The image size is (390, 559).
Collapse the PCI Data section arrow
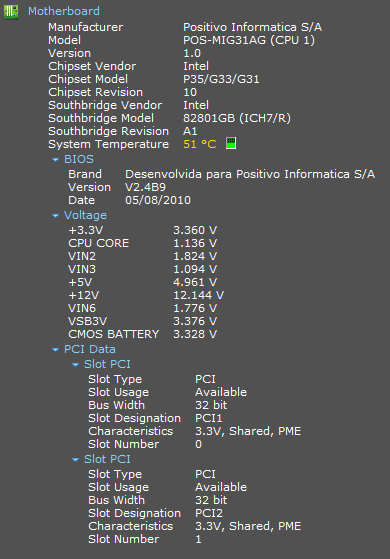55,350
